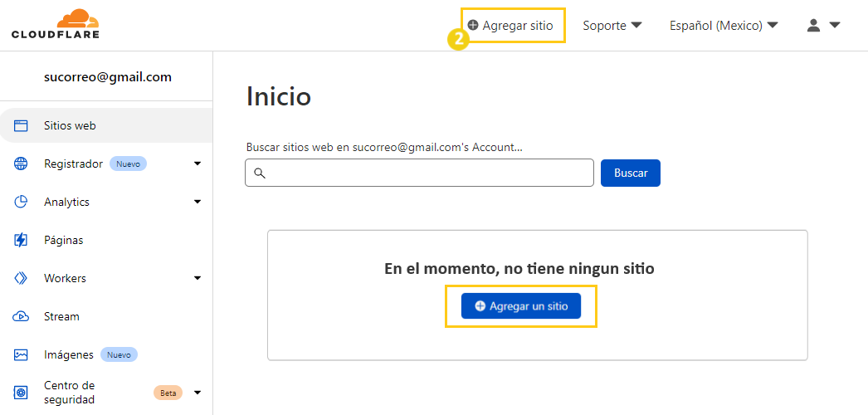
Task: Click the Registrador globe icon
Action: click(x=21, y=164)
